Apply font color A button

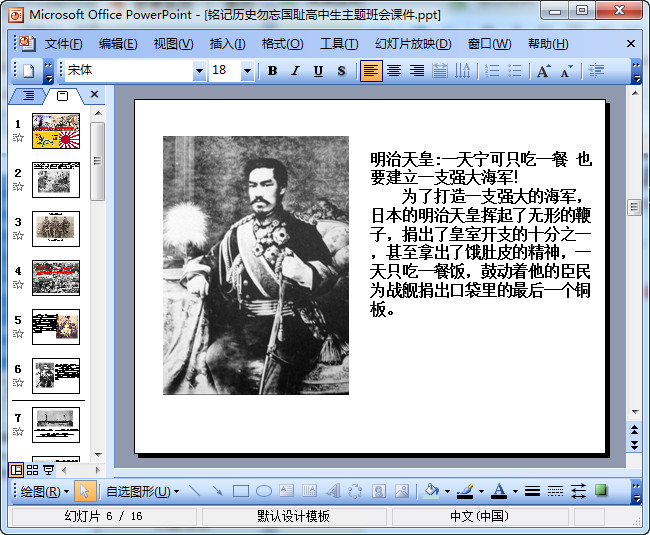coord(500,491)
